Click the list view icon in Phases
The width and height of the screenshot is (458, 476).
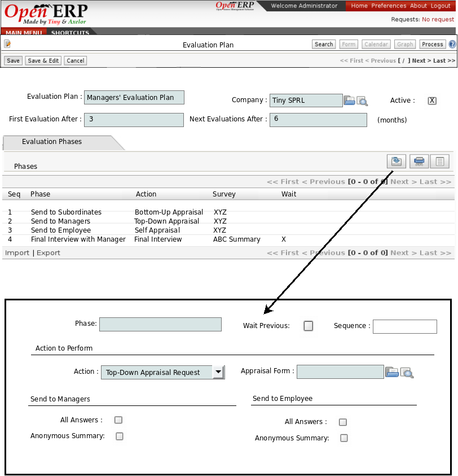tap(440, 161)
